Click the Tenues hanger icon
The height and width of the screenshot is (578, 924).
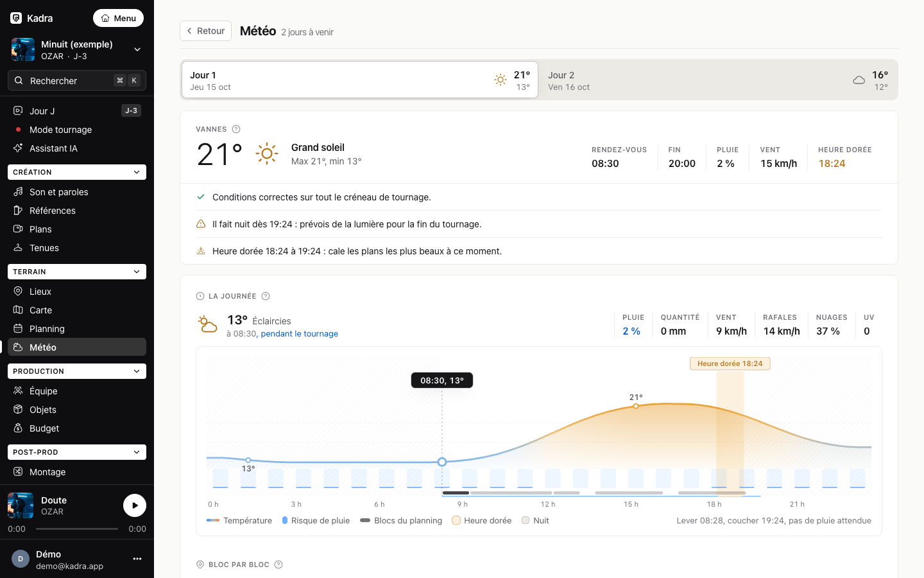pos(18,247)
